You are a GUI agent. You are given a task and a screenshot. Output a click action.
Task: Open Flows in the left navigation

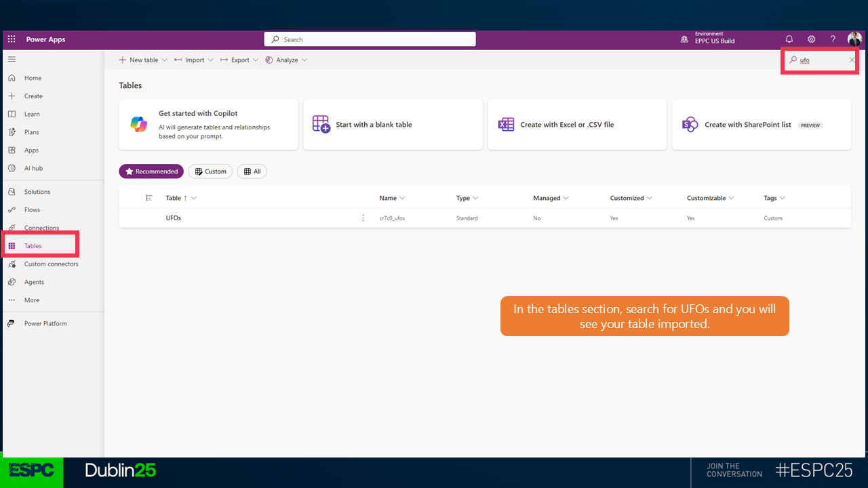[x=32, y=210]
